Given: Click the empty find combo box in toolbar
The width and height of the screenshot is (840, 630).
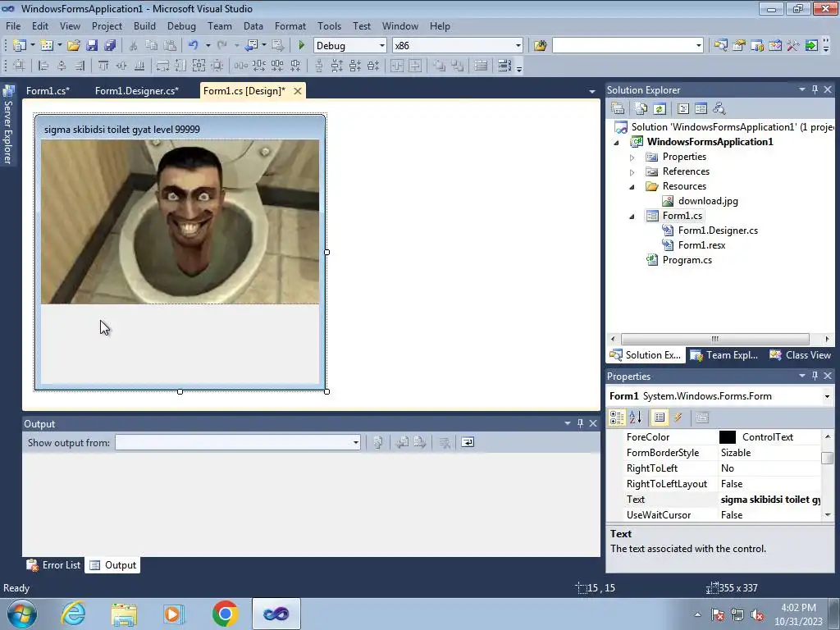Looking at the screenshot, I should point(628,46).
